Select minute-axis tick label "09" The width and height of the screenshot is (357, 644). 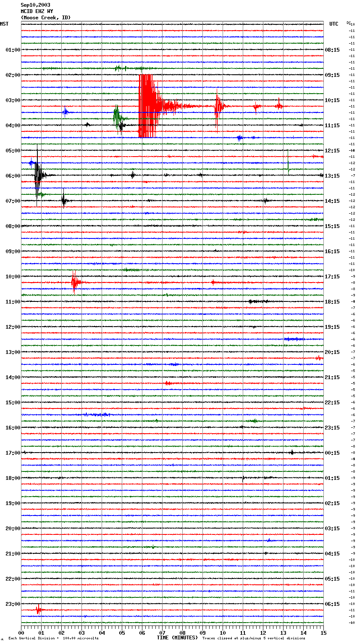pos(202,633)
